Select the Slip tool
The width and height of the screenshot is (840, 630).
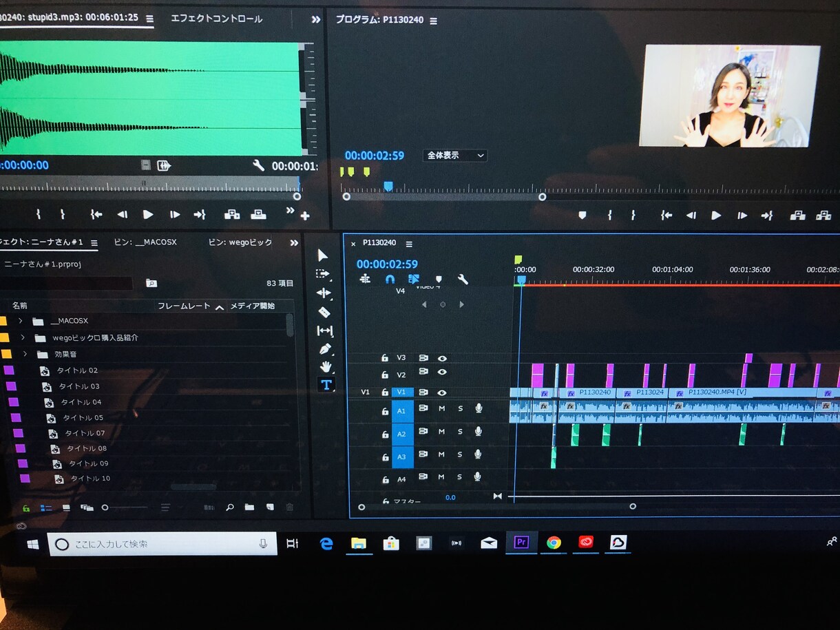(325, 330)
